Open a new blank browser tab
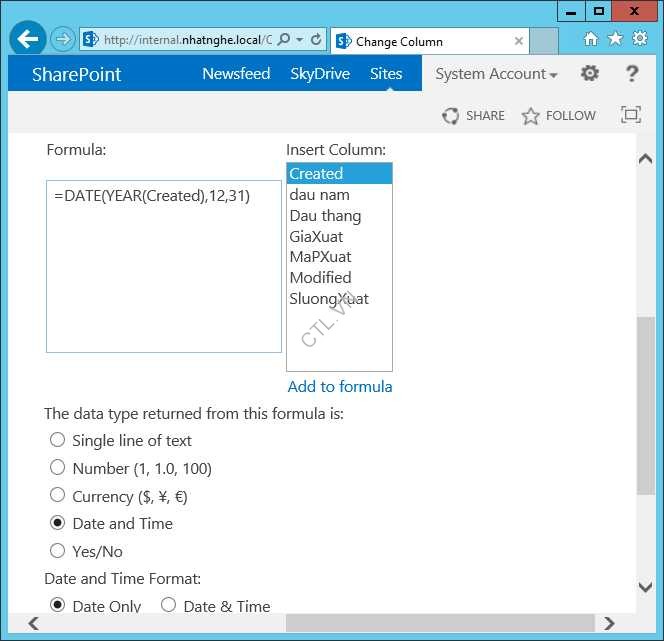 544,41
